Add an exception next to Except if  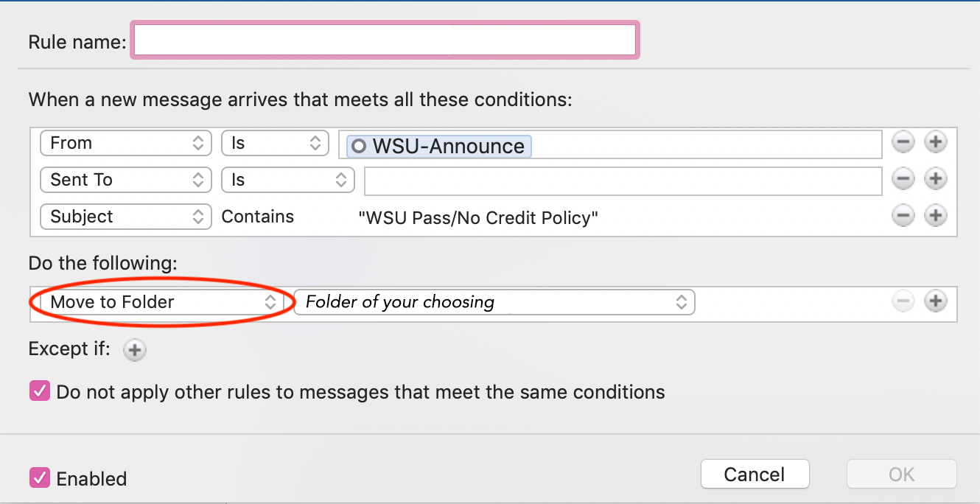click(x=134, y=350)
